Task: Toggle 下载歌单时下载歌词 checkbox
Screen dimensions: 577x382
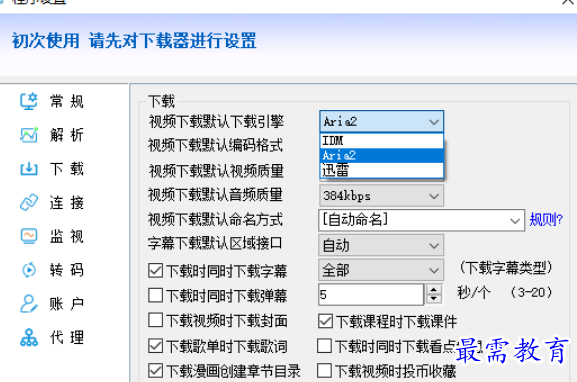Action: click(x=156, y=346)
